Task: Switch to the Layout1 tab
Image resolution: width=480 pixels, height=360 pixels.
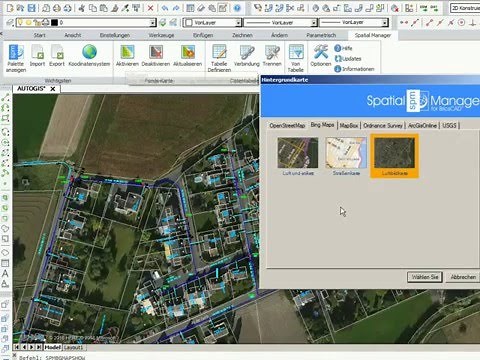Action: (73, 347)
